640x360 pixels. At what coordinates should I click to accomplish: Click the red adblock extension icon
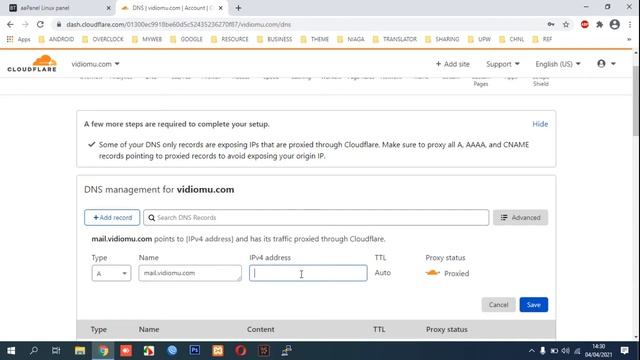pyautogui.click(x=584, y=24)
